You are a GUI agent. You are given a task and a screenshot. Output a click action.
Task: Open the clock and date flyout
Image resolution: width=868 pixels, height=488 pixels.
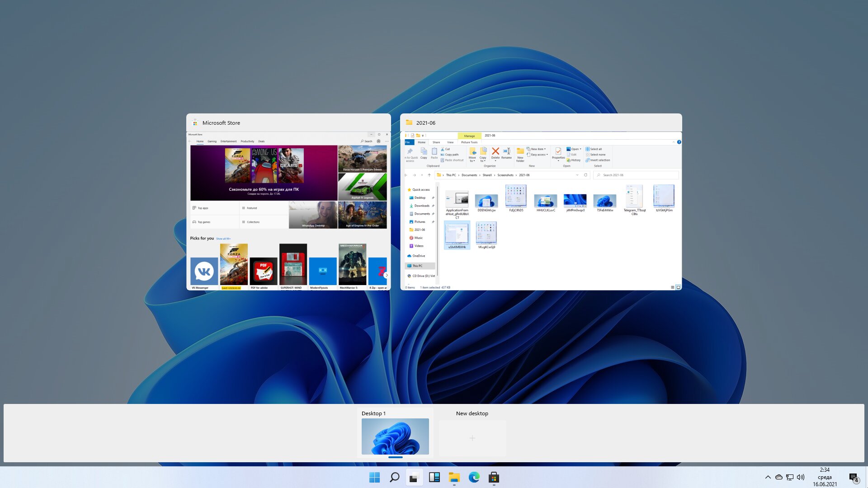coord(825,477)
